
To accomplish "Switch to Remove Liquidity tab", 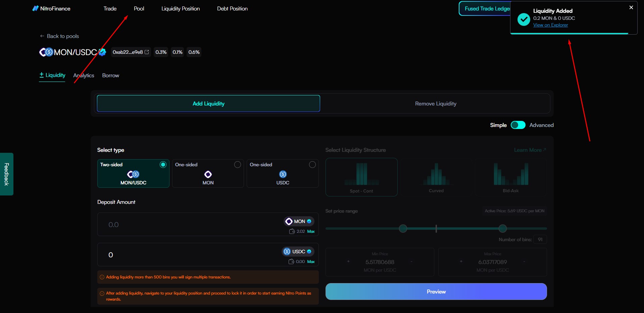I will tap(435, 103).
